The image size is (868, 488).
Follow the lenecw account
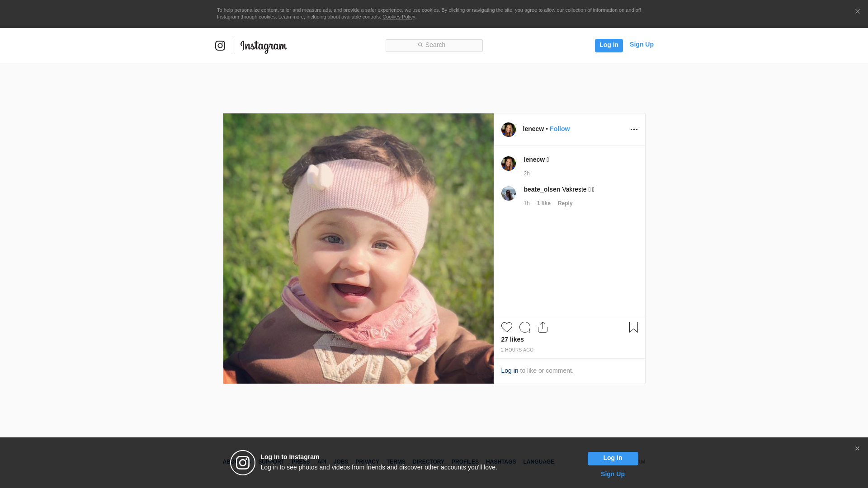pos(560,129)
